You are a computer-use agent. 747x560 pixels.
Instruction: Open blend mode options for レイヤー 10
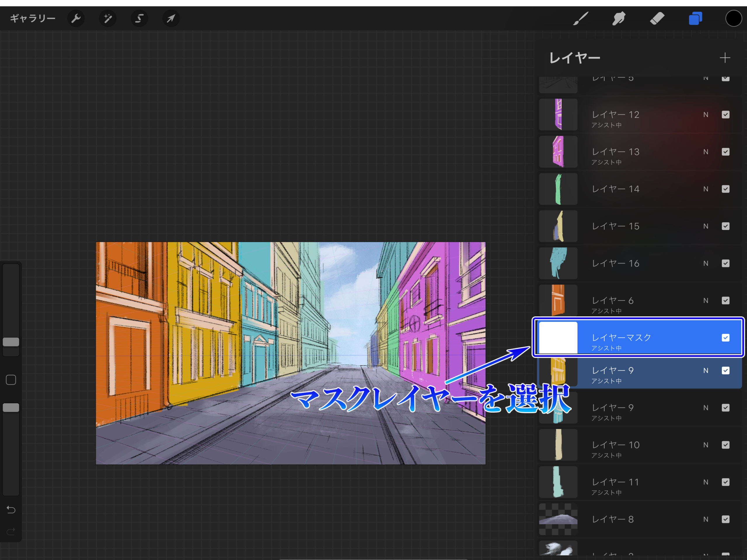706,445
